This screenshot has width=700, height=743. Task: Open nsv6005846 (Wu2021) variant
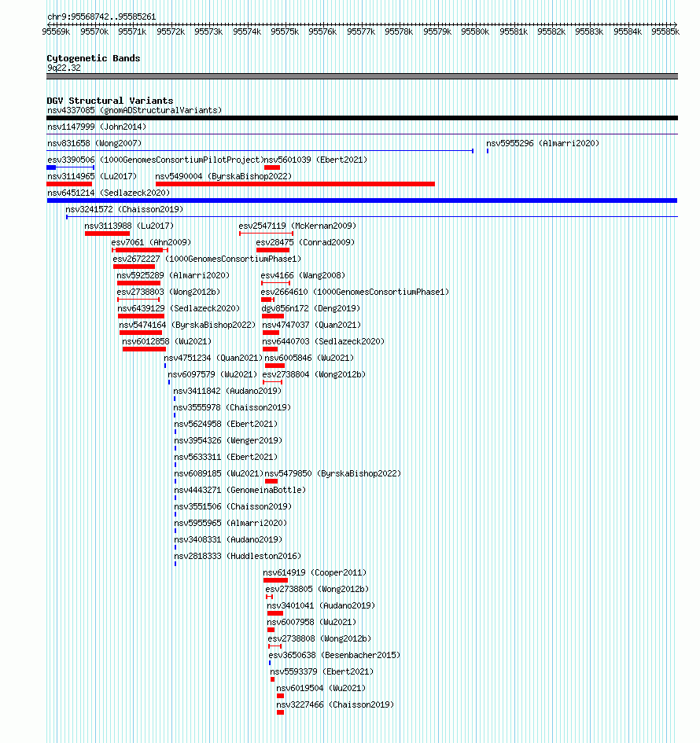(309, 359)
